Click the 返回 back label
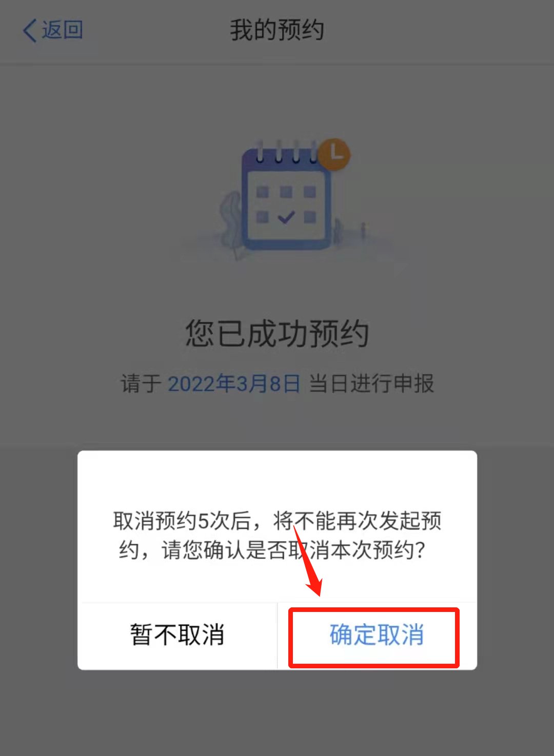The width and height of the screenshot is (554, 756). click(x=62, y=30)
